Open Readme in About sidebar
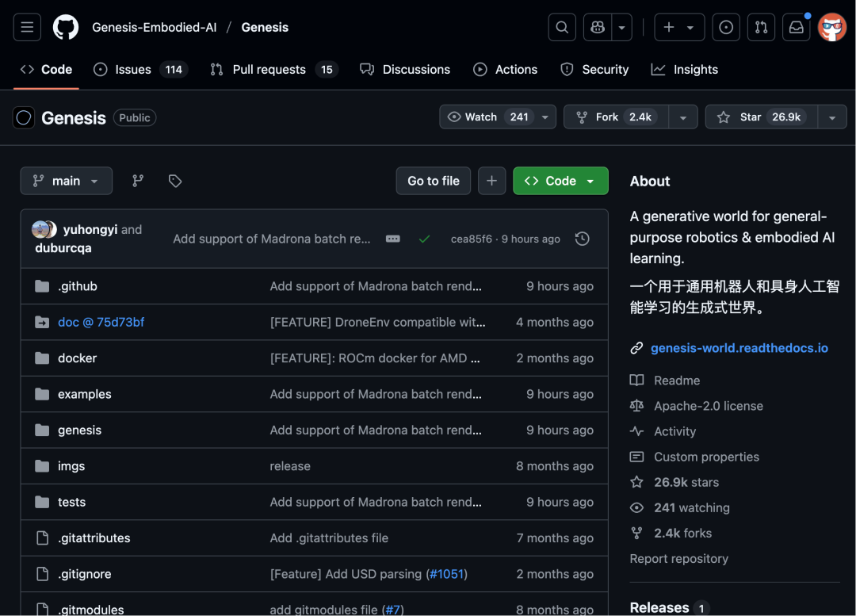This screenshot has height=616, width=856. pyautogui.click(x=677, y=380)
